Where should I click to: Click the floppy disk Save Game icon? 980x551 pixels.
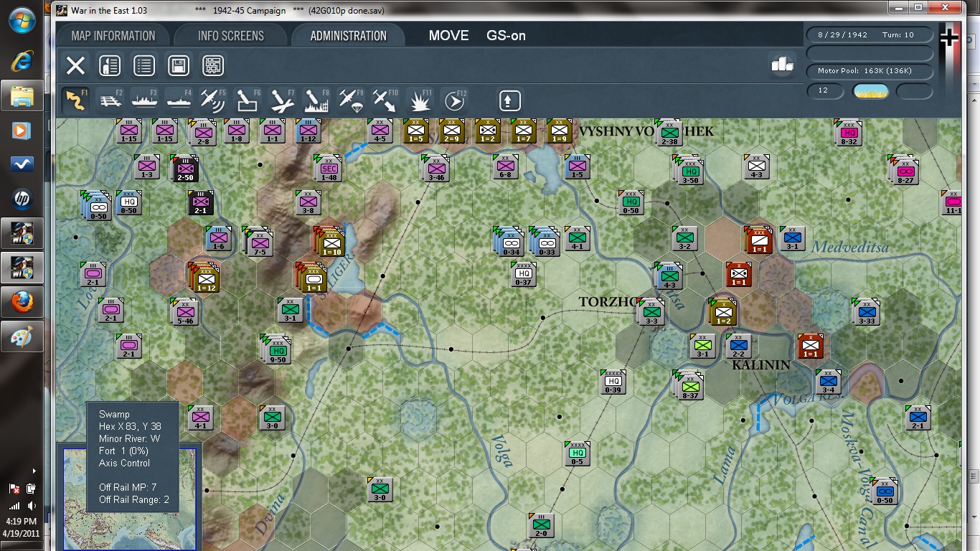pyautogui.click(x=179, y=66)
